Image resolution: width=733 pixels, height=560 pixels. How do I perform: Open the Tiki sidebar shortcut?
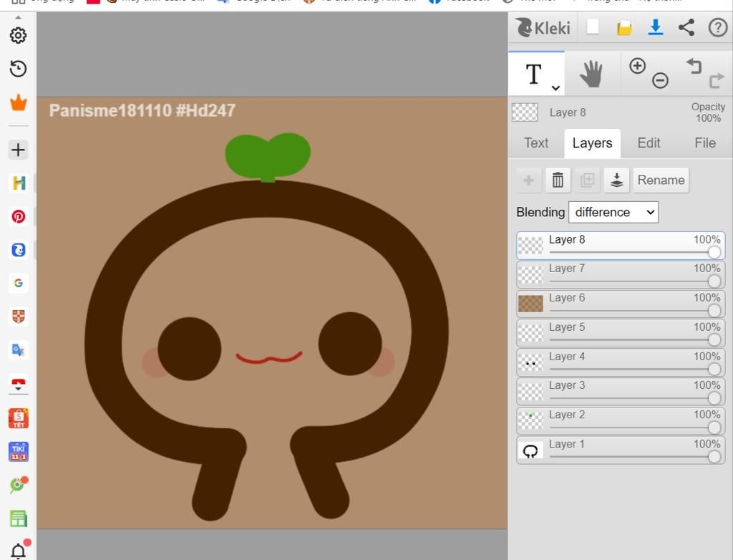pyautogui.click(x=18, y=451)
